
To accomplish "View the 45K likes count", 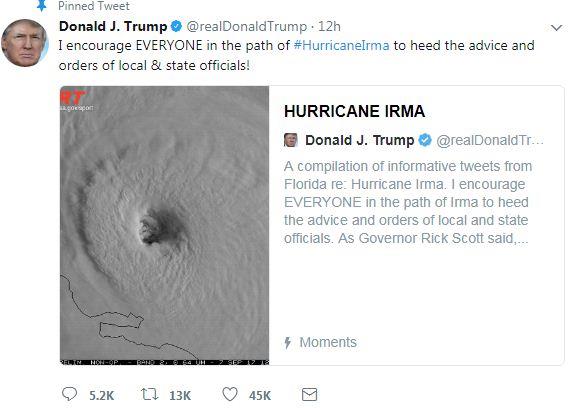I will [260, 396].
